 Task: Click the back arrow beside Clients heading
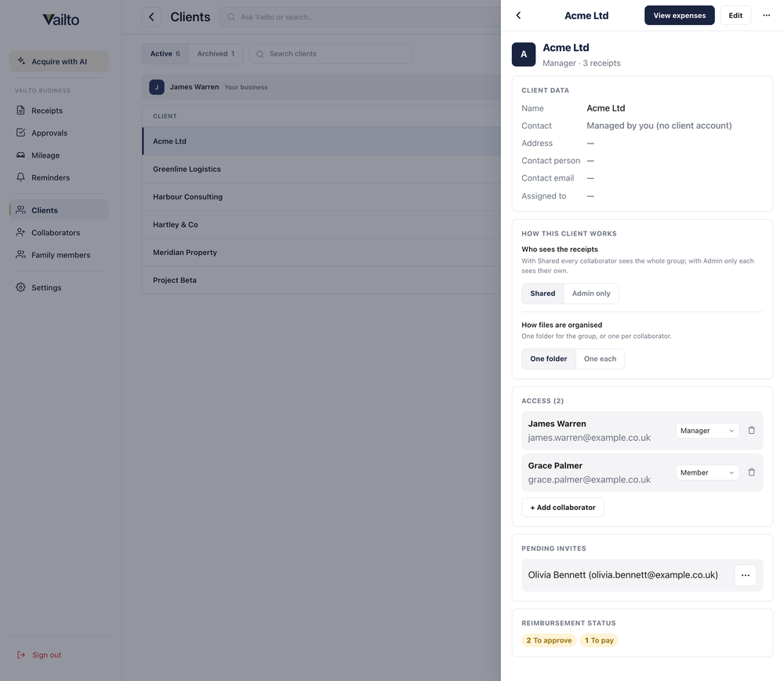(x=151, y=17)
